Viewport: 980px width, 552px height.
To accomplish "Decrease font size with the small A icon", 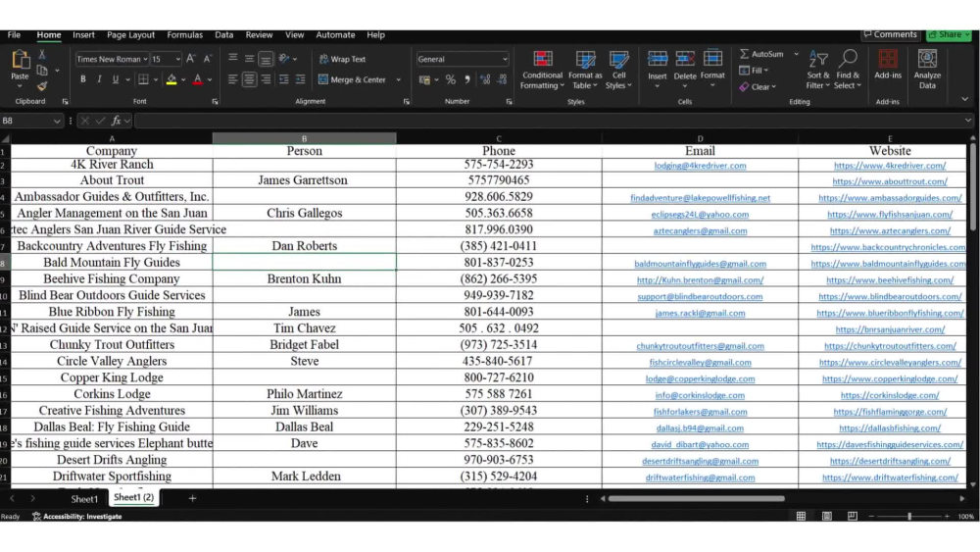I will [x=208, y=59].
